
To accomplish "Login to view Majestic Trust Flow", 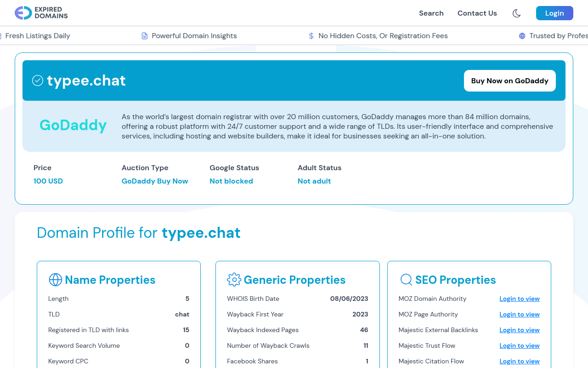I will coord(520,345).
